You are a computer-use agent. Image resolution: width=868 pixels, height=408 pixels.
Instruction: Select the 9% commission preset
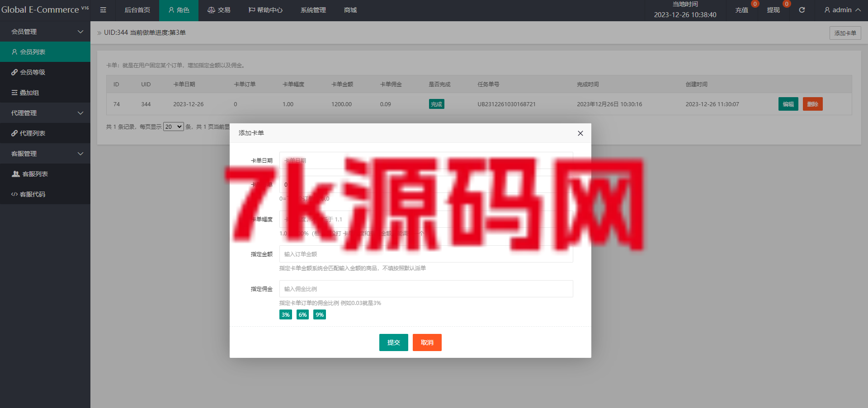(320, 314)
